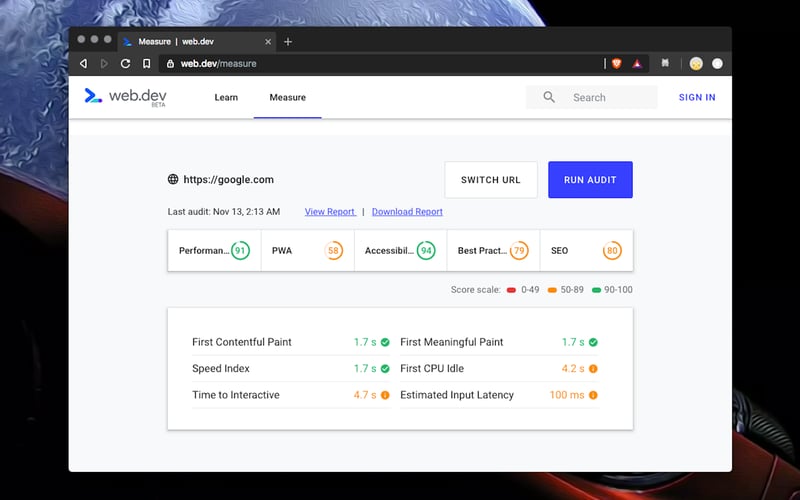
Task: Click the https://google.com URL text
Action: (229, 180)
